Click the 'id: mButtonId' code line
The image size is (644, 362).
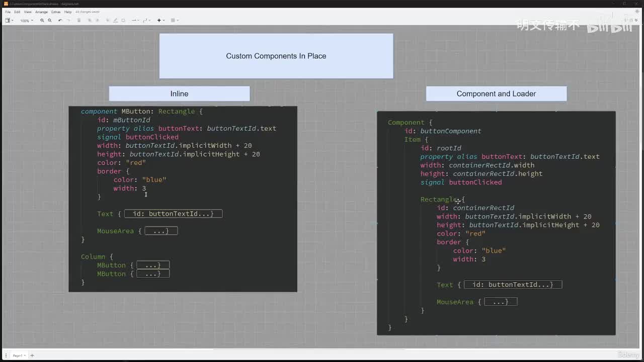[x=124, y=120]
